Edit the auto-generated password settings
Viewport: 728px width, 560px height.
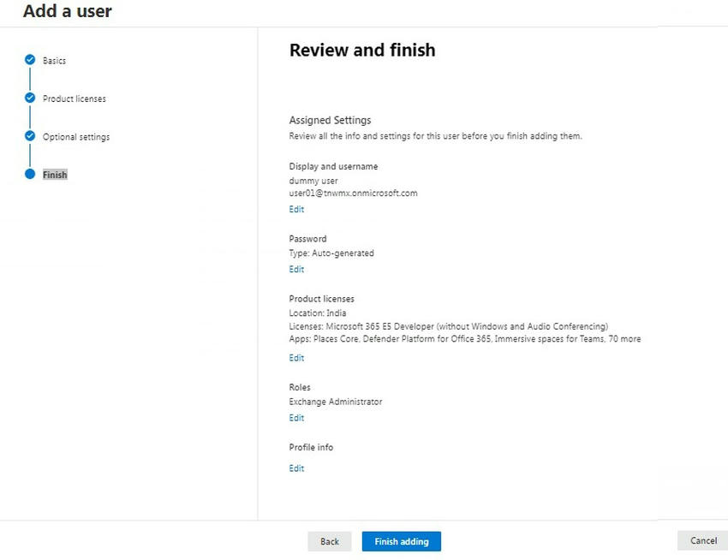[296, 269]
